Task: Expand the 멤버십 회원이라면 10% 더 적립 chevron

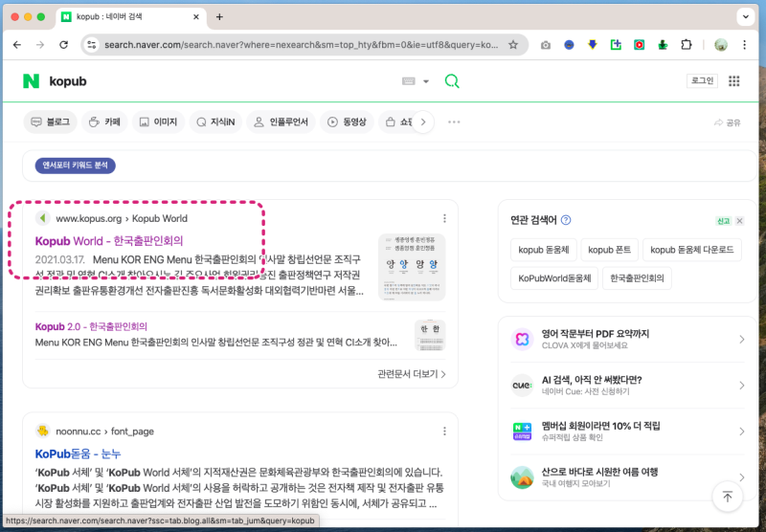Action: 741,432
